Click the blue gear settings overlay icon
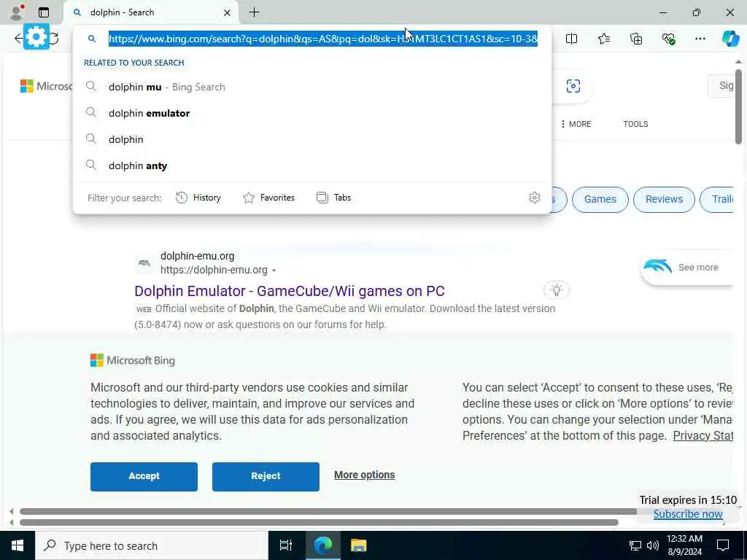The image size is (747, 560). (x=36, y=36)
